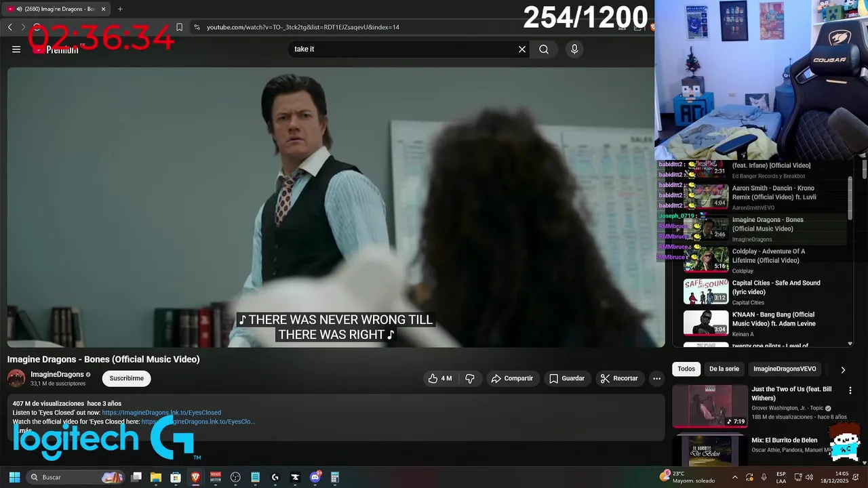Open the Windows Start menu
This screenshot has height=488, width=868.
click(x=14, y=477)
